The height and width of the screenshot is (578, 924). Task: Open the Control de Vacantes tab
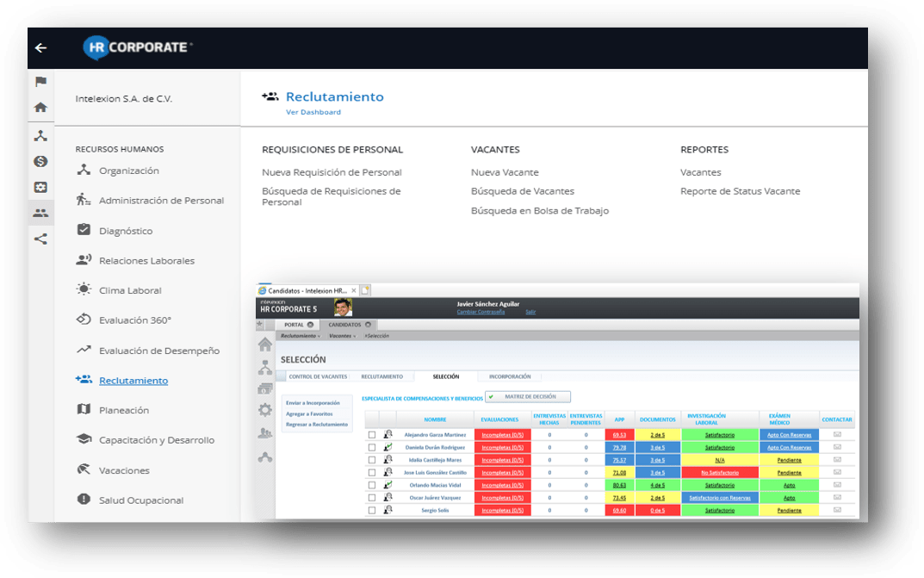coord(318,376)
